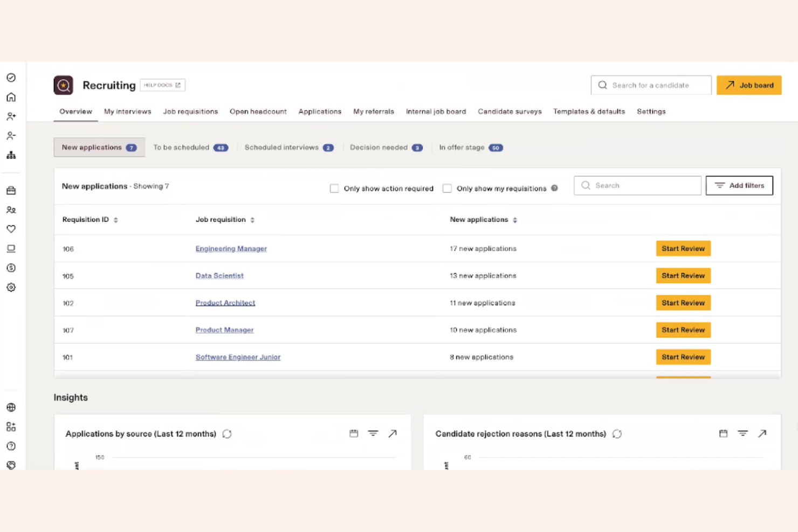Open the Candidate surveys tab

(509, 112)
